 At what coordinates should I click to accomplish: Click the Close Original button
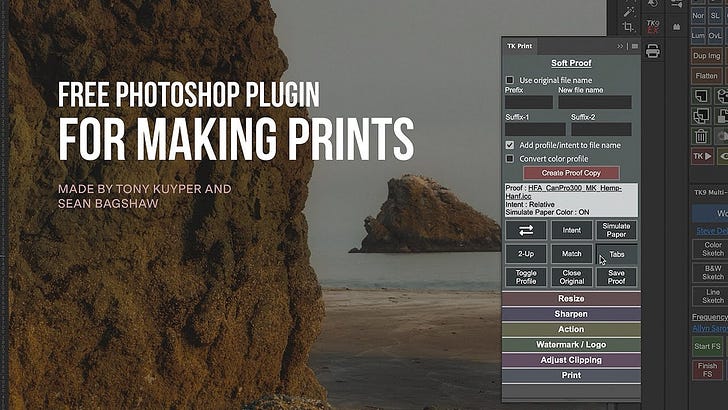click(572, 277)
